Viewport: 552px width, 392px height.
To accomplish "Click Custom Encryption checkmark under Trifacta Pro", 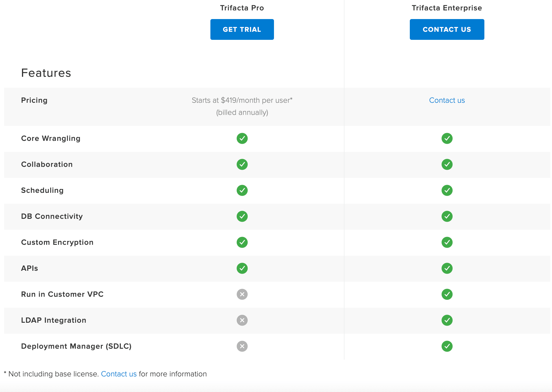I will pos(242,242).
